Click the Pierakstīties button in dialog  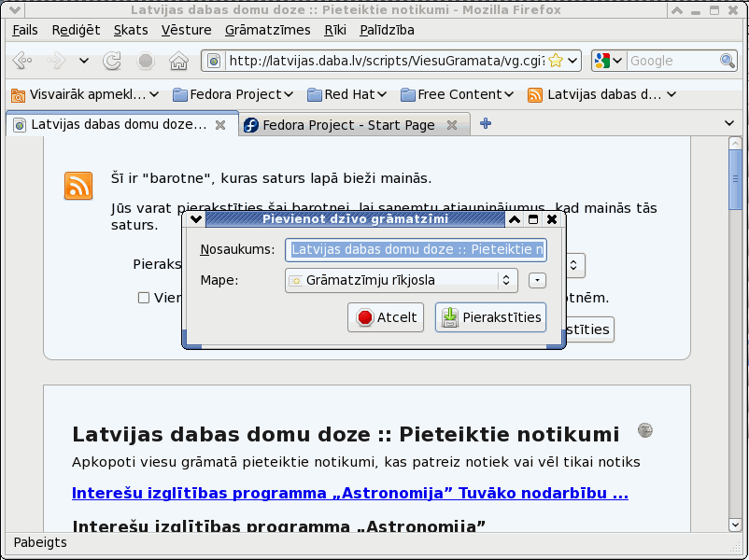pyautogui.click(x=490, y=317)
